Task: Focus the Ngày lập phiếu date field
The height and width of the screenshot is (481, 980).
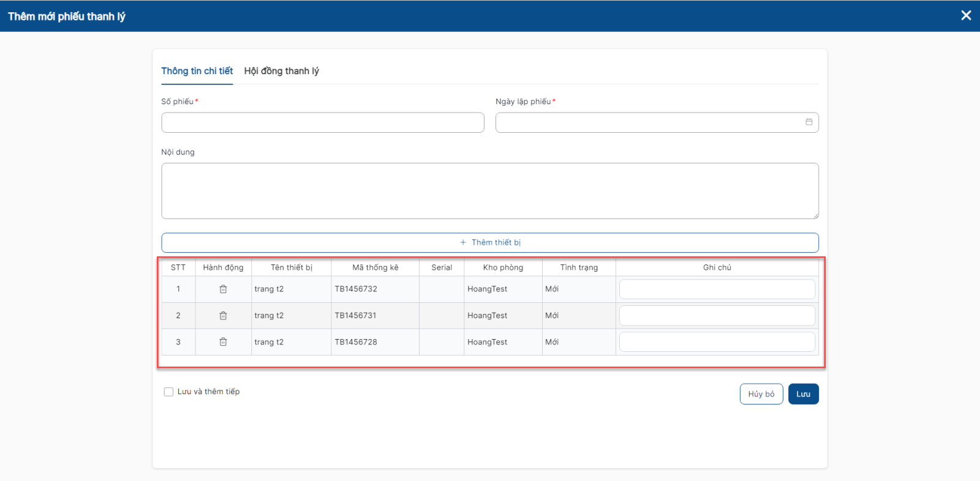Action: click(x=657, y=122)
